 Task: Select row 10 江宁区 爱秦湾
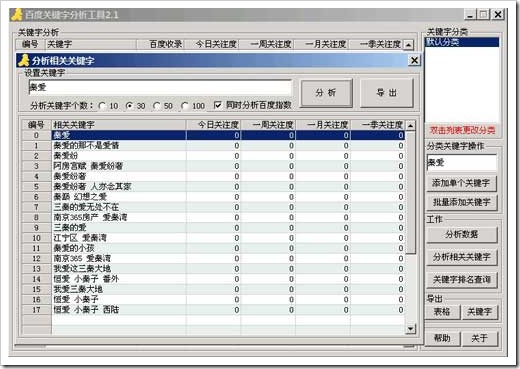click(213, 238)
